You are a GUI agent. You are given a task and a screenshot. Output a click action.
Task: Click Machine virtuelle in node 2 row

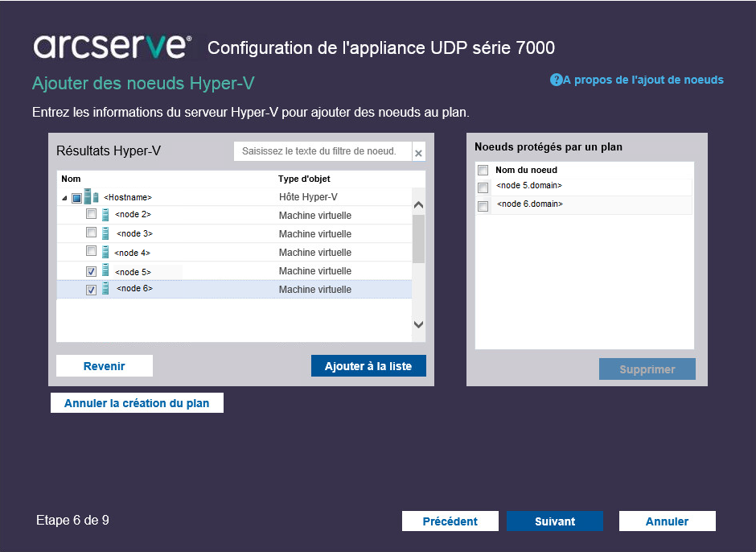(314, 216)
